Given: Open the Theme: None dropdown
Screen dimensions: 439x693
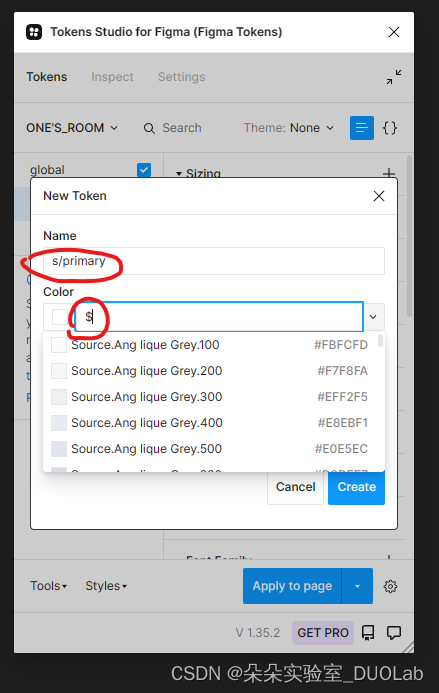Looking at the screenshot, I should tap(289, 128).
